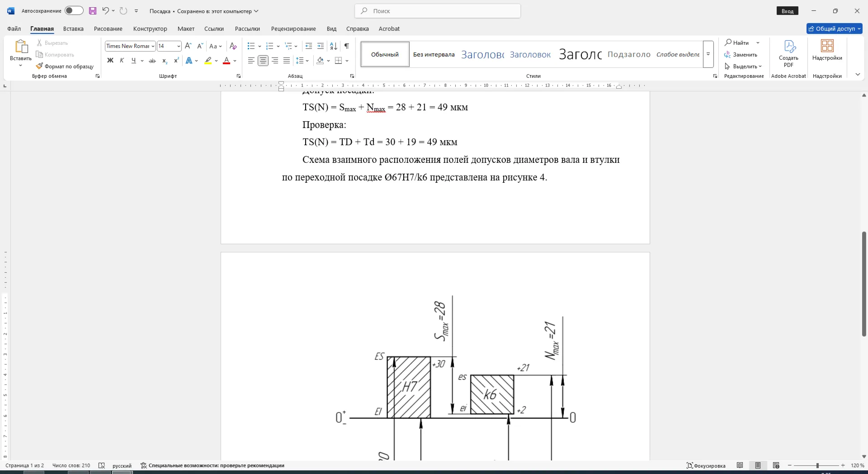The height and width of the screenshot is (474, 868).
Task: Click the Paste clipboard icon
Action: [21, 47]
